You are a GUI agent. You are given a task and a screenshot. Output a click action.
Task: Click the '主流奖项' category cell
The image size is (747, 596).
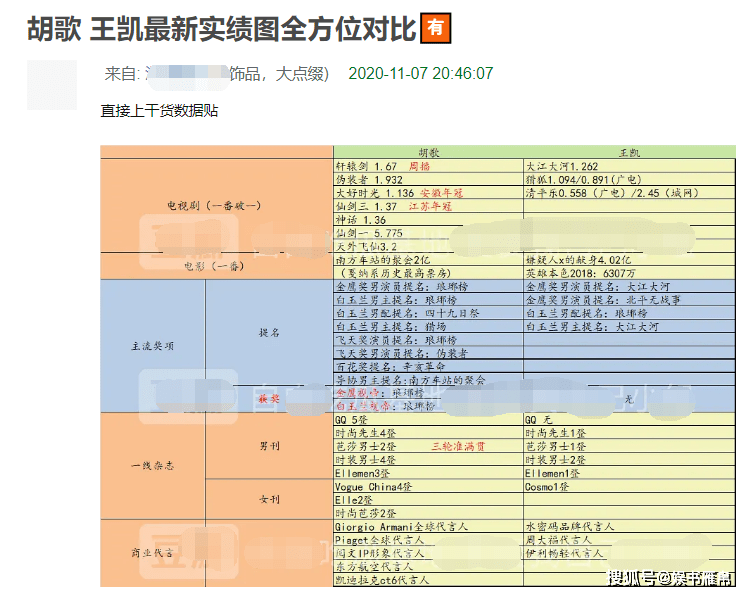click(152, 346)
